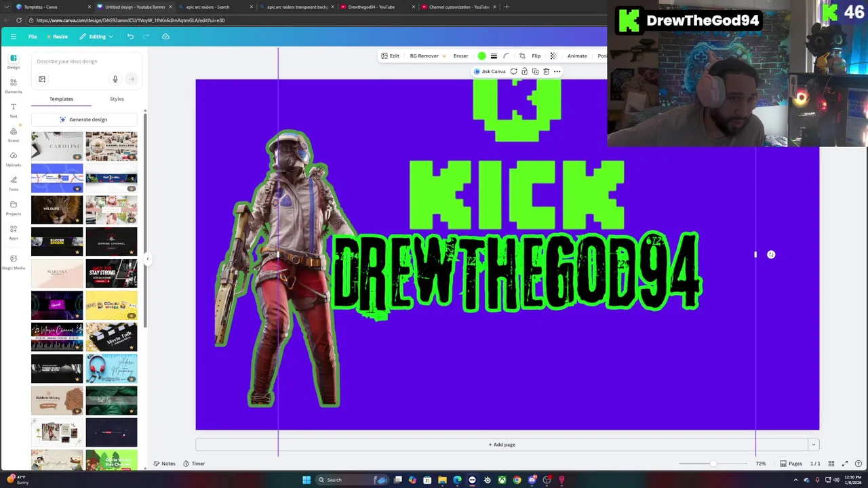Viewport: 868px width, 488px height.
Task: Open the Brand sidebar panel
Action: click(x=14, y=135)
